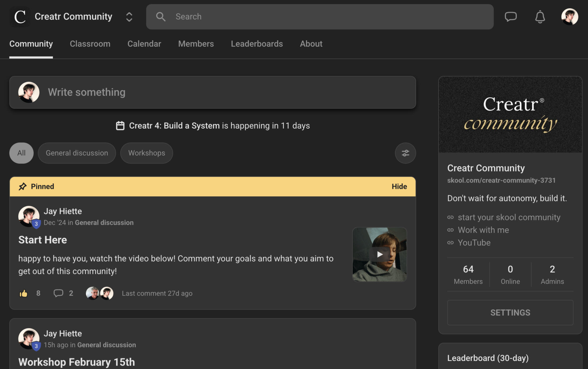Image resolution: width=588 pixels, height=369 pixels.
Task: Click the feed filter sliders icon
Action: pyautogui.click(x=405, y=153)
